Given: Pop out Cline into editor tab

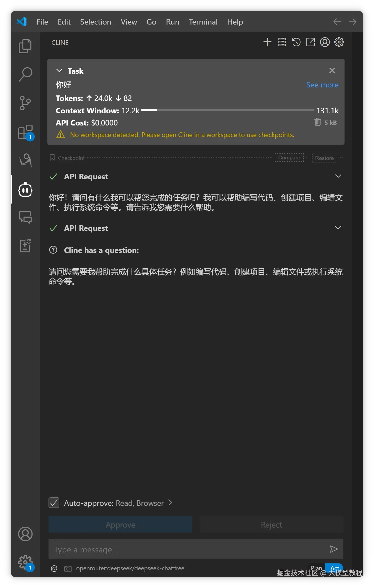Looking at the screenshot, I should pos(311,42).
